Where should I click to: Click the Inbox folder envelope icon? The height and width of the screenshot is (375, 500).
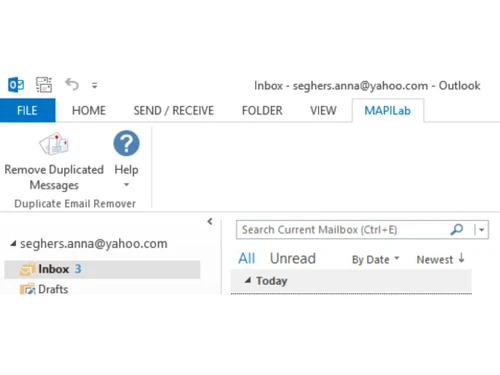pos(27,269)
